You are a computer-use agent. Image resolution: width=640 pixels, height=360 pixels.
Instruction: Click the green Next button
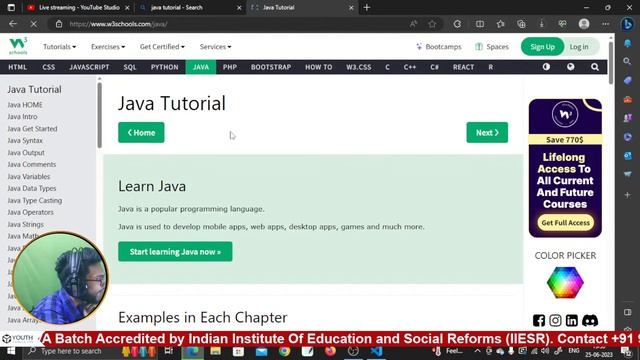(x=487, y=132)
